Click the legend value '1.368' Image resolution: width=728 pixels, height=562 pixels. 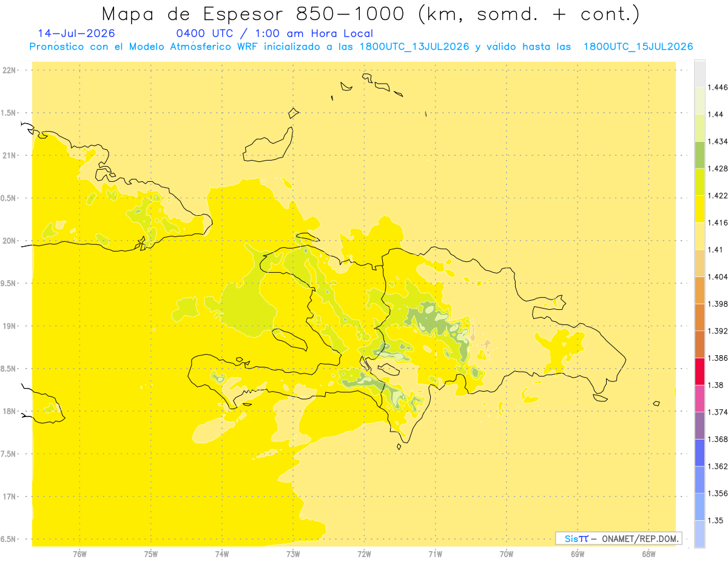pos(718,439)
